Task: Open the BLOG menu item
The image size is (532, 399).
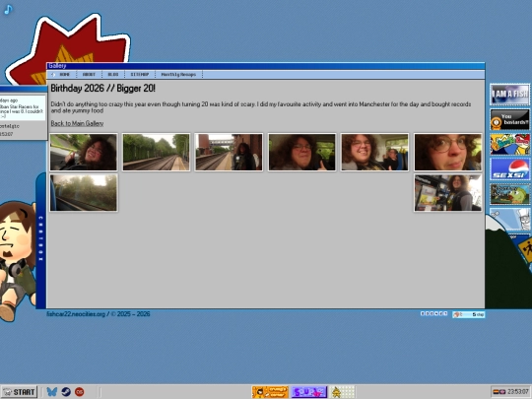Action: coord(113,74)
